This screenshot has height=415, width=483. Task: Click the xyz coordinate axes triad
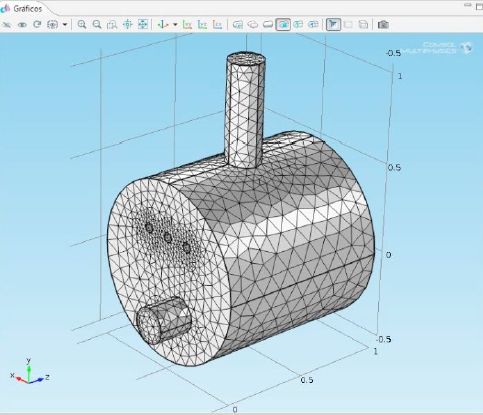coord(30,372)
